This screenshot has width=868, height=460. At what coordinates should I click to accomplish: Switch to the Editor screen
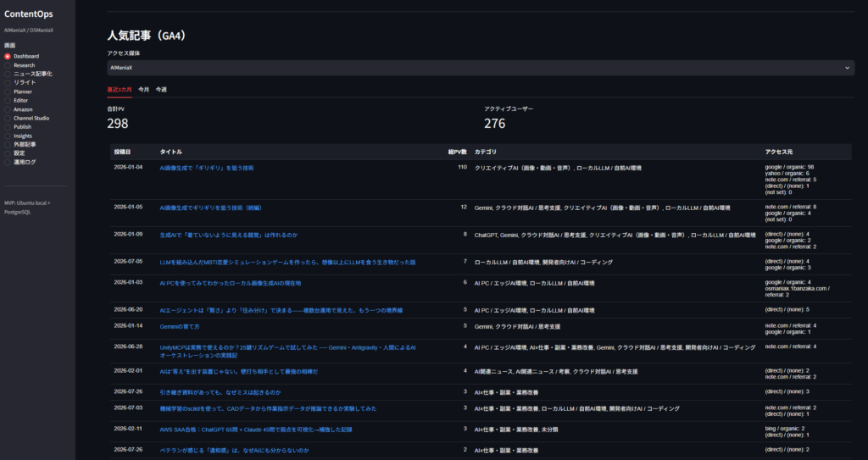[16, 101]
